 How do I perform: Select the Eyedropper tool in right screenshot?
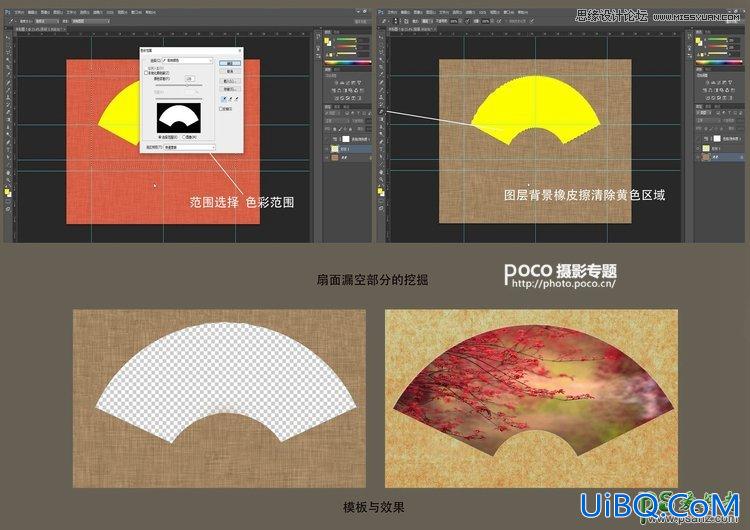(381, 74)
